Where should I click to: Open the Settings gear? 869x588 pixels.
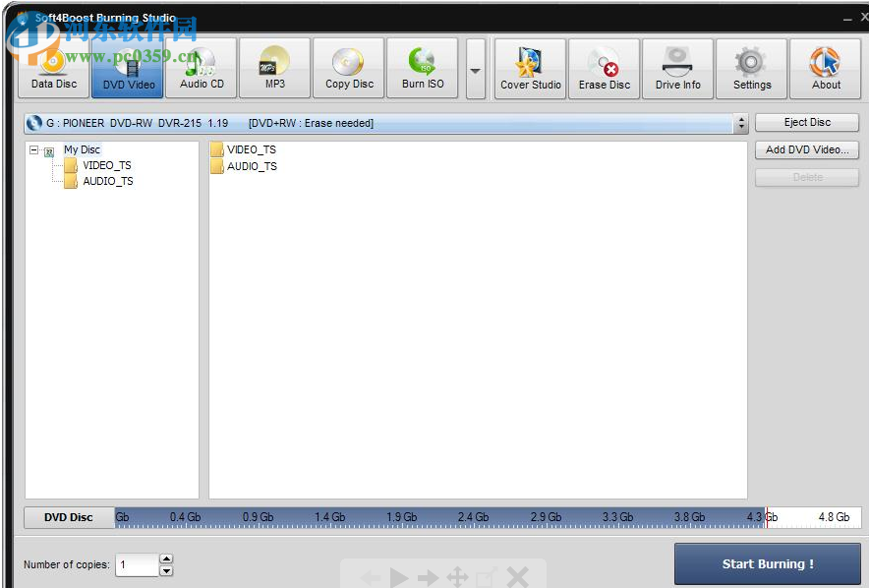tap(751, 69)
